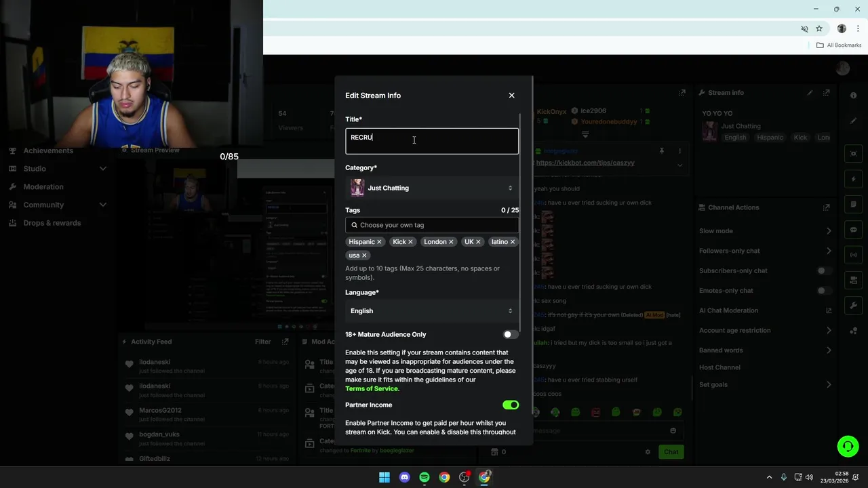
Task: Click the search icon in the tag field
Action: [354, 225]
